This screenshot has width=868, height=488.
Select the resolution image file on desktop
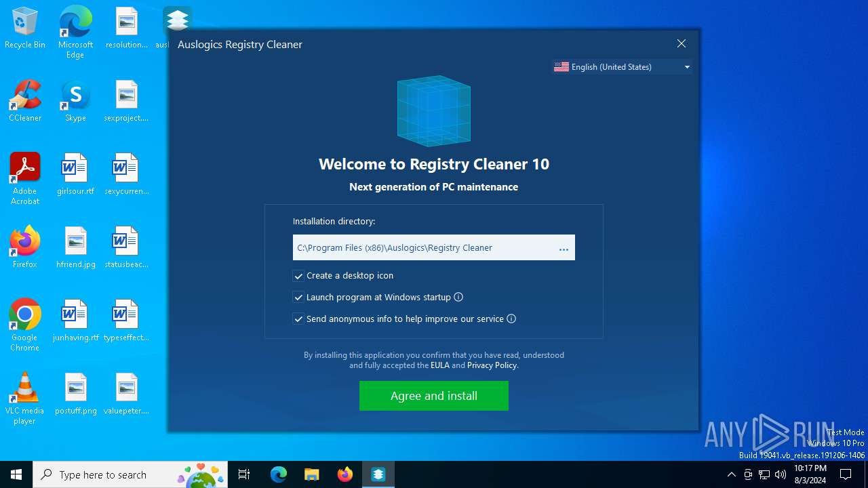126,28
